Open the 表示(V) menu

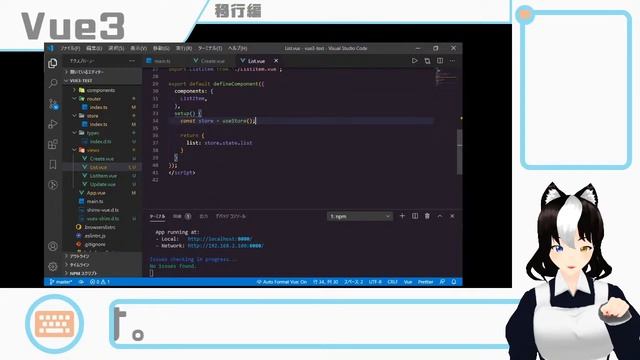tap(138, 48)
